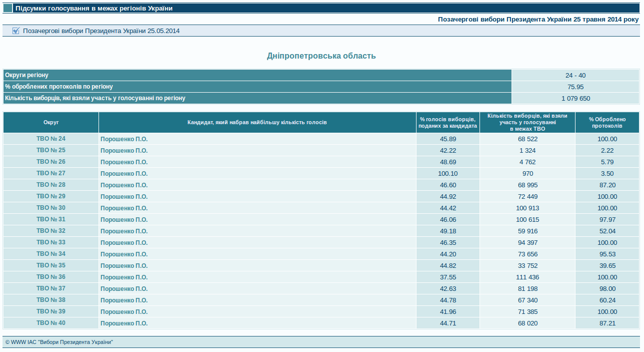
Task: Click header % голосів виборців, поданих за кандидата
Action: click(448, 123)
